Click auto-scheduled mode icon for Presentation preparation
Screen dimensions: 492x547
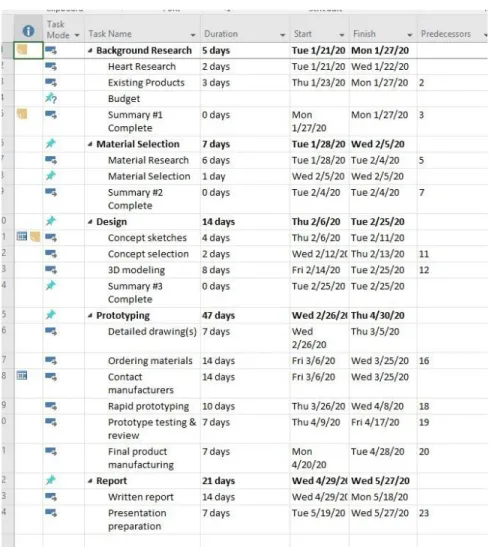click(x=51, y=513)
